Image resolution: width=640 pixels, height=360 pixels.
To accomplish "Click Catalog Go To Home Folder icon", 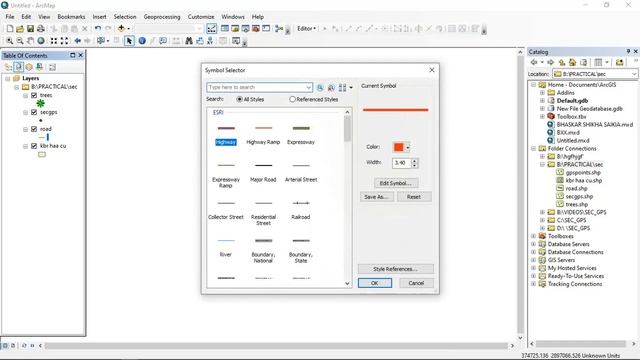I will [572, 62].
